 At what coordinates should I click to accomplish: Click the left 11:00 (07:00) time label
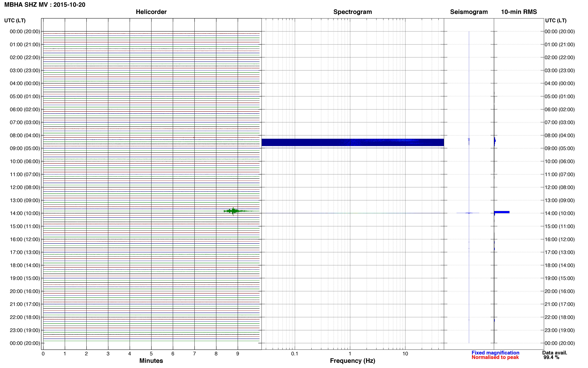(x=25, y=174)
